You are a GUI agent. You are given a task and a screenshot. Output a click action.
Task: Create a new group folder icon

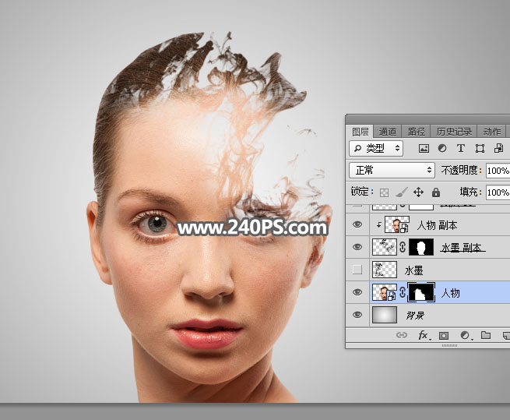[485, 335]
